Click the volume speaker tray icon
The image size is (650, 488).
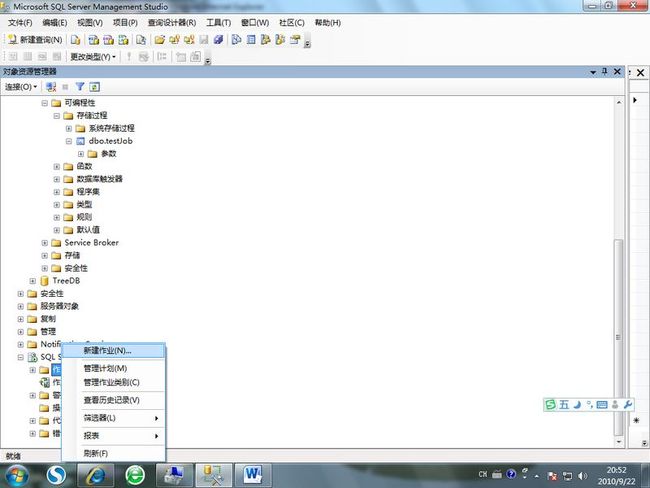582,476
